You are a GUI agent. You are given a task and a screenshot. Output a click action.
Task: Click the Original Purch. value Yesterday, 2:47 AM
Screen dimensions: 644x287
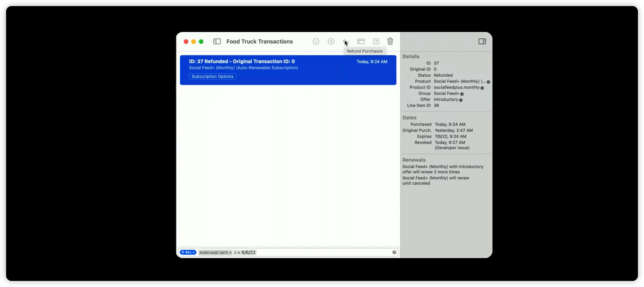coord(454,130)
